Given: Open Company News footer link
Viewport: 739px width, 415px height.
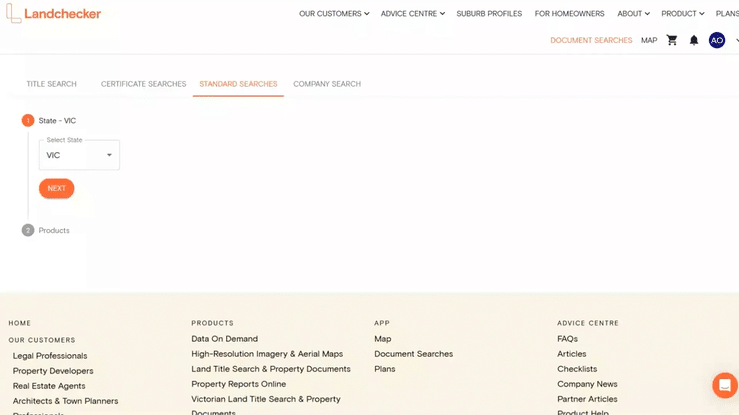Looking at the screenshot, I should click(587, 384).
